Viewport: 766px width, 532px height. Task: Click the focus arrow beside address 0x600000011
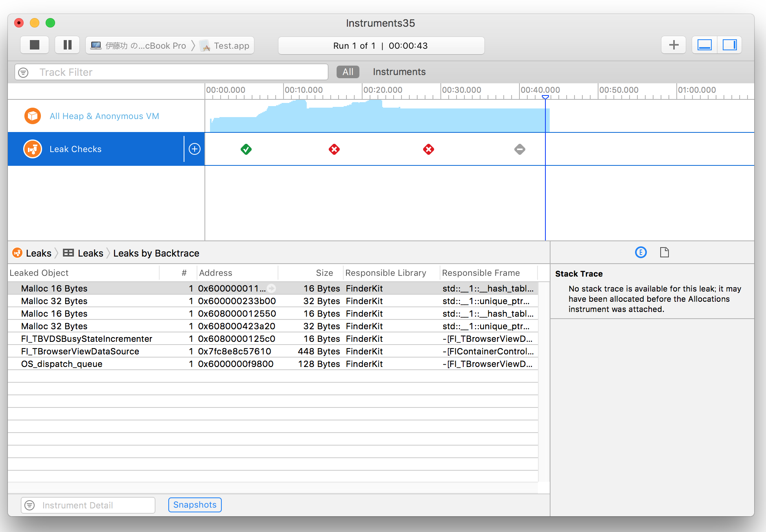click(271, 288)
